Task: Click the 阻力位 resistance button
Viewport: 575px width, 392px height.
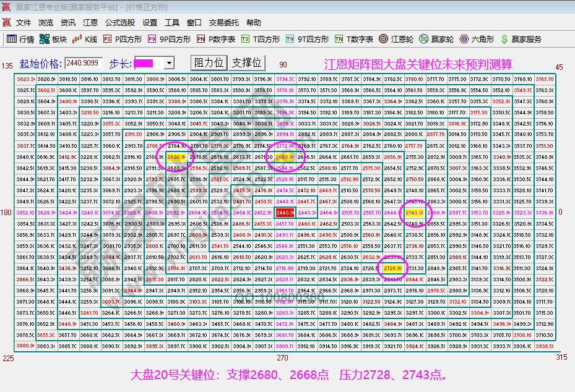Action: [x=209, y=62]
